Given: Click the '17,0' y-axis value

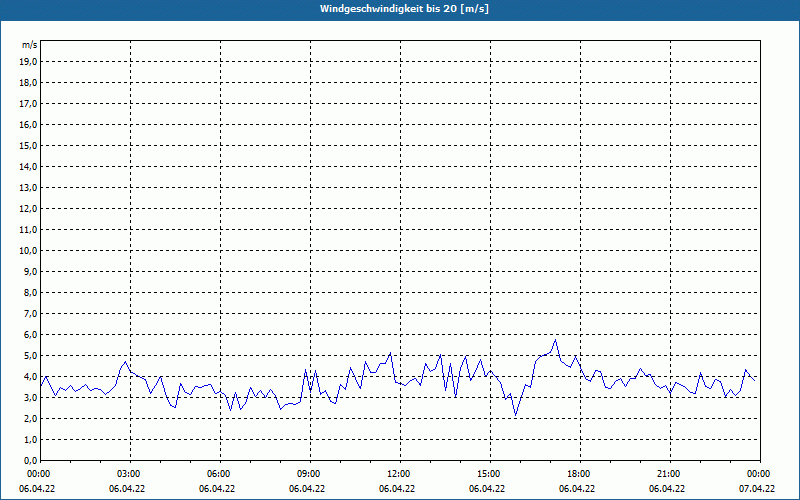Looking at the screenshot, I should 28,104.
